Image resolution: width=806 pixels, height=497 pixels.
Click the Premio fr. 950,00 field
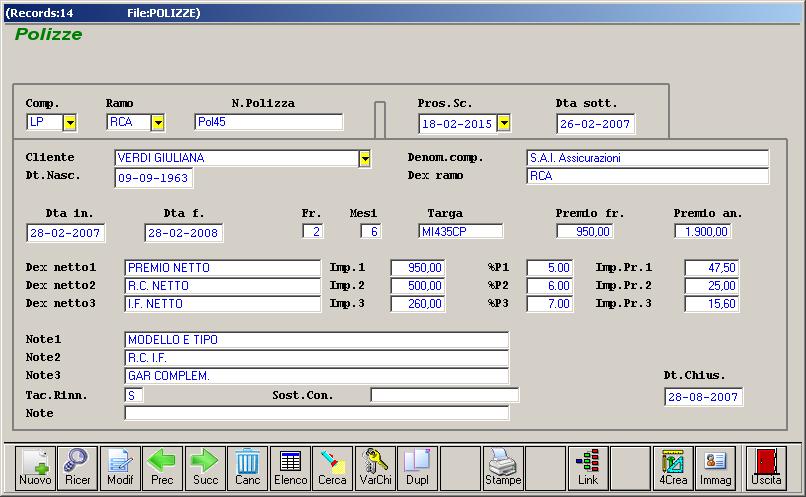click(x=585, y=231)
